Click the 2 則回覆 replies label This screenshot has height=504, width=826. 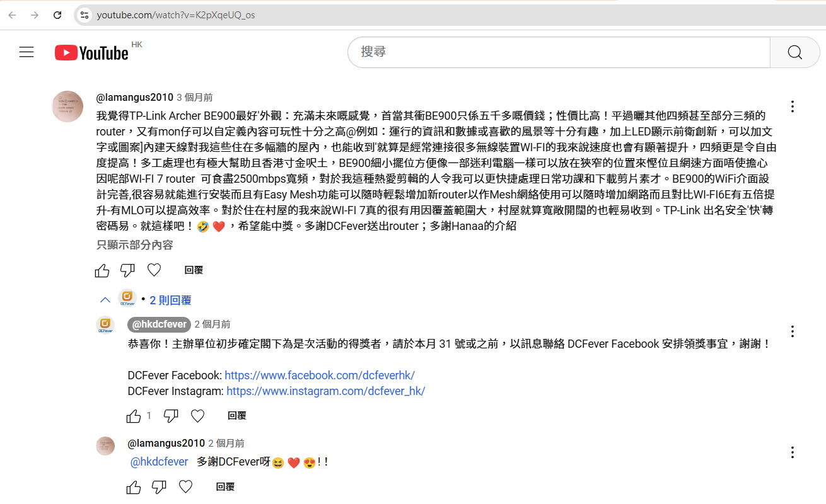170,301
